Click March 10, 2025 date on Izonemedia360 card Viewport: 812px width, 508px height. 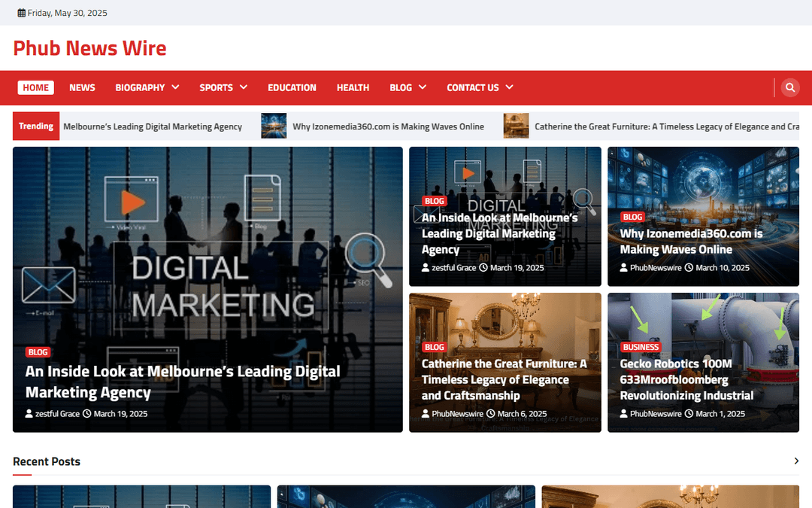tap(717, 267)
